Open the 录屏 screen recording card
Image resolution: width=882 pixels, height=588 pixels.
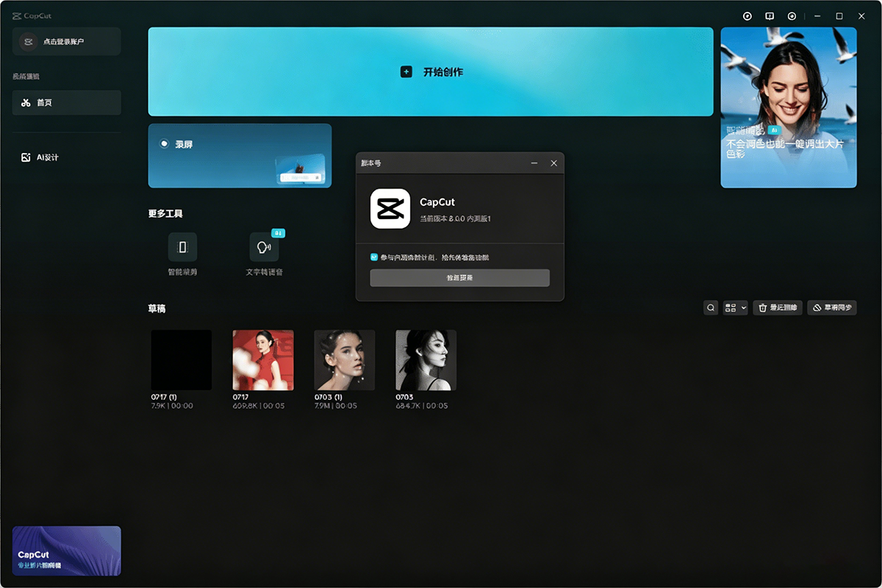point(240,156)
